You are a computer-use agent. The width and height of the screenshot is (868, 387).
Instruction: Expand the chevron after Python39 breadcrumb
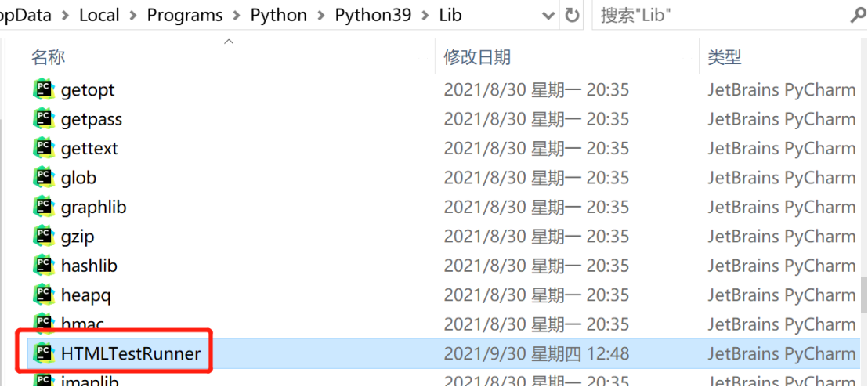[425, 16]
